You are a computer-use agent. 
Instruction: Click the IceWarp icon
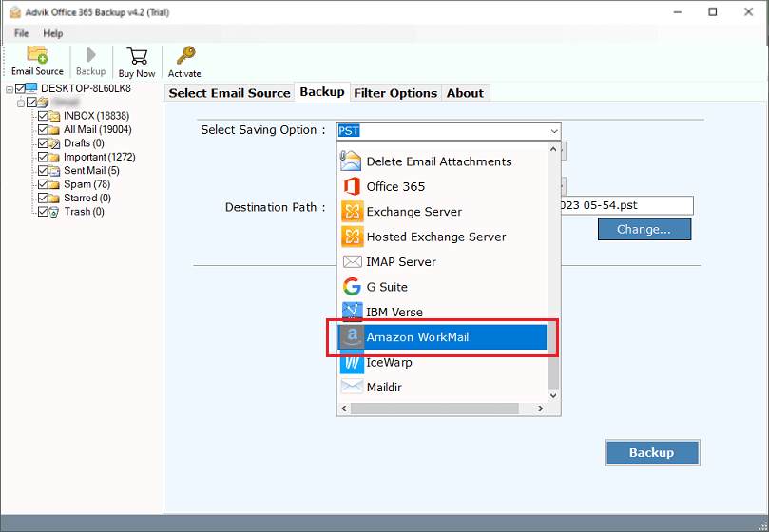(x=352, y=362)
